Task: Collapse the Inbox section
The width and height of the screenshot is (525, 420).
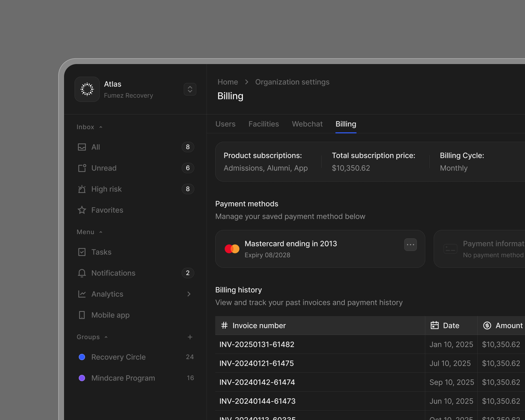Action: (101, 127)
